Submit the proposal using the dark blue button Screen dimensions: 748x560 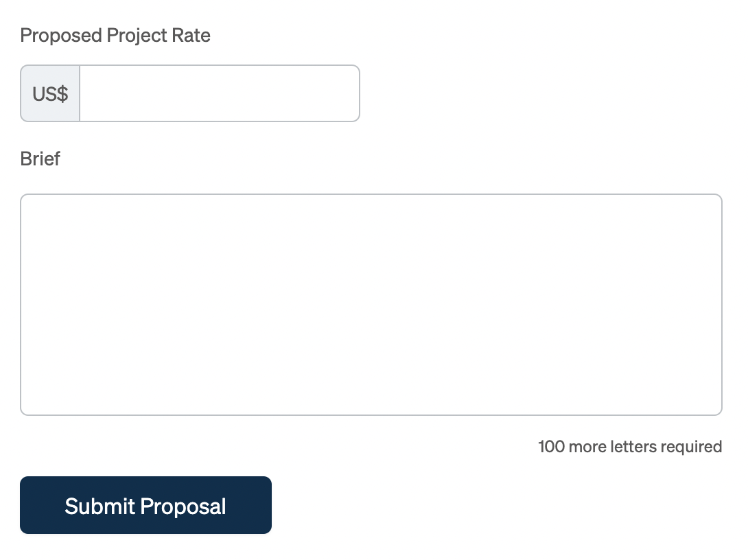pyautogui.click(x=145, y=505)
